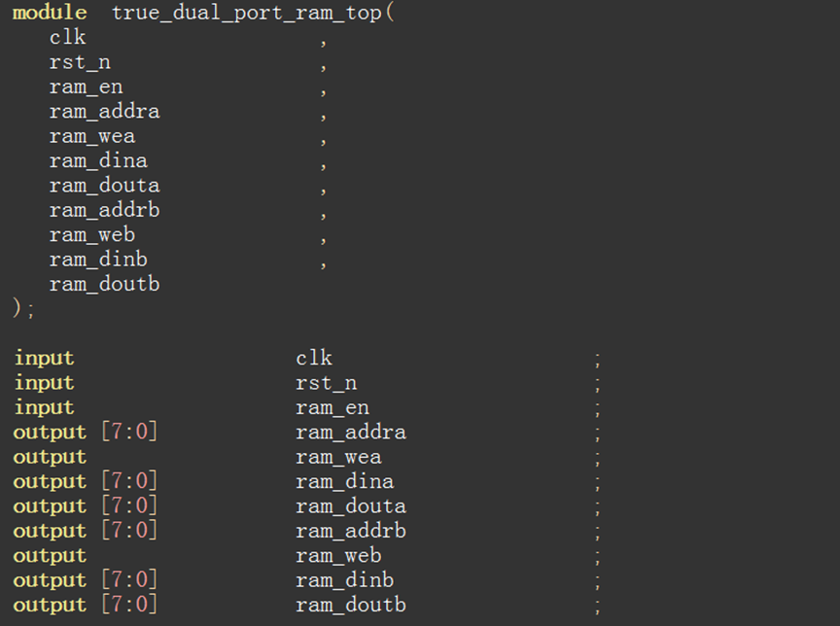
Task: Click ram_en in the module port list
Action: click(86, 87)
